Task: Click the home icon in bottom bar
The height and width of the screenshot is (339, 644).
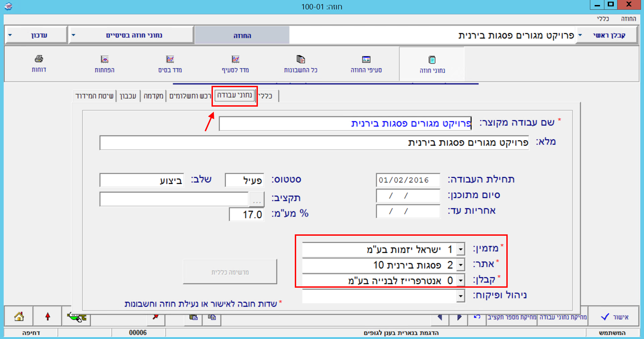Action: [19, 316]
